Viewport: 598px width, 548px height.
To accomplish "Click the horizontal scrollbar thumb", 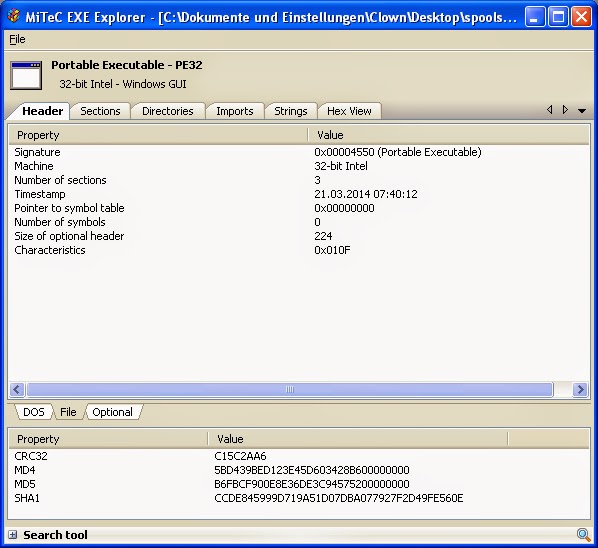I will tap(290, 389).
